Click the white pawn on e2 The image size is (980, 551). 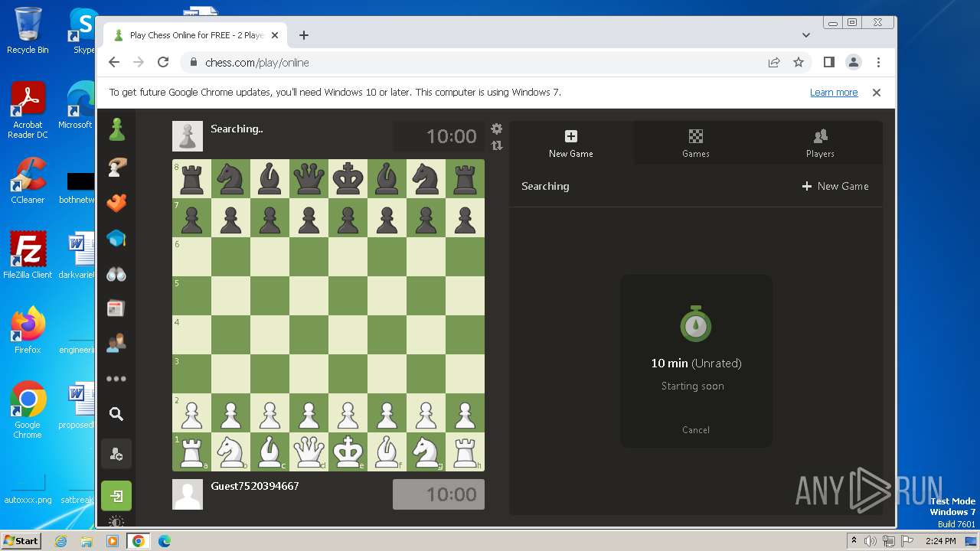(x=348, y=413)
